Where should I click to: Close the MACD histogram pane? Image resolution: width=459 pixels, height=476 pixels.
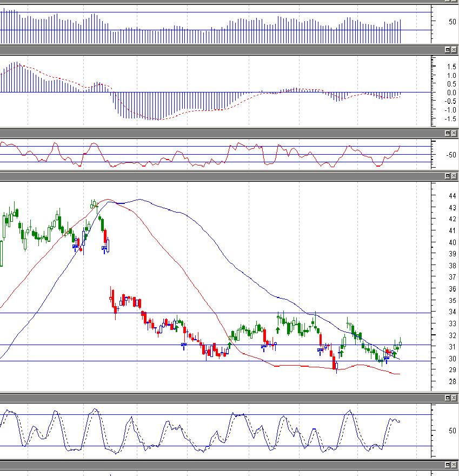click(x=454, y=49)
